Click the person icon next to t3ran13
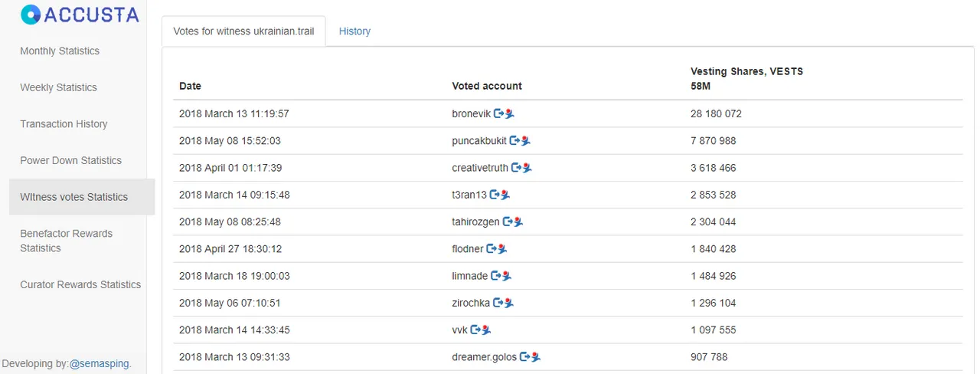Viewport: 980px width, 374px height. 505,195
